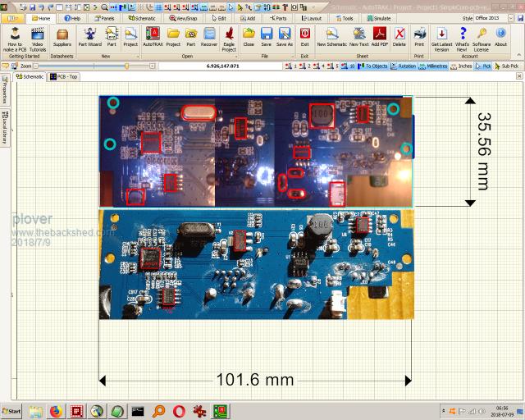Click Get Latest Version icon

pyautogui.click(x=441, y=36)
